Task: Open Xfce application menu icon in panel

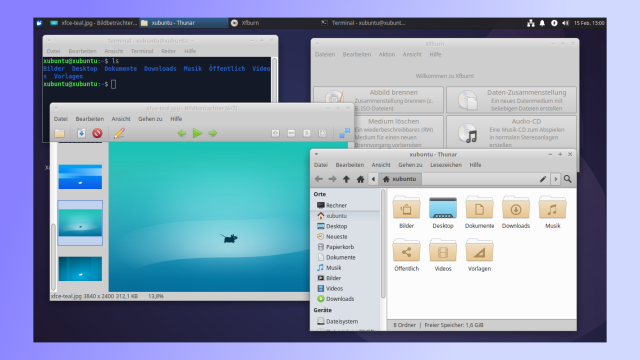Action: (39, 23)
